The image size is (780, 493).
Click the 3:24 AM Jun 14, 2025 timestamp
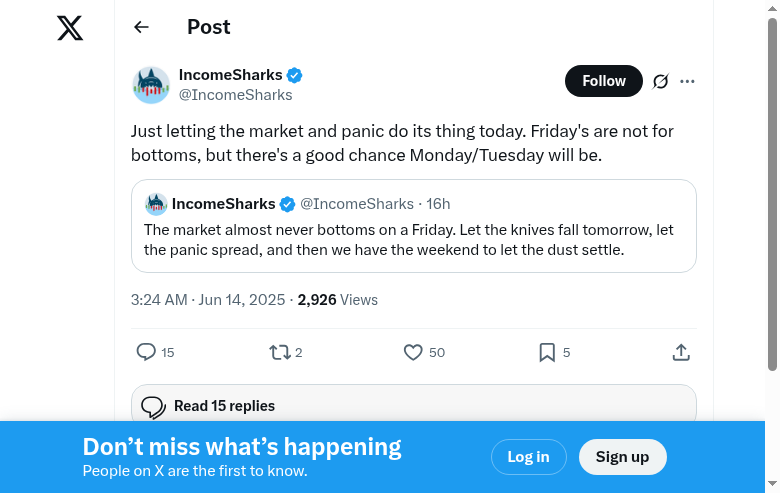tap(209, 299)
